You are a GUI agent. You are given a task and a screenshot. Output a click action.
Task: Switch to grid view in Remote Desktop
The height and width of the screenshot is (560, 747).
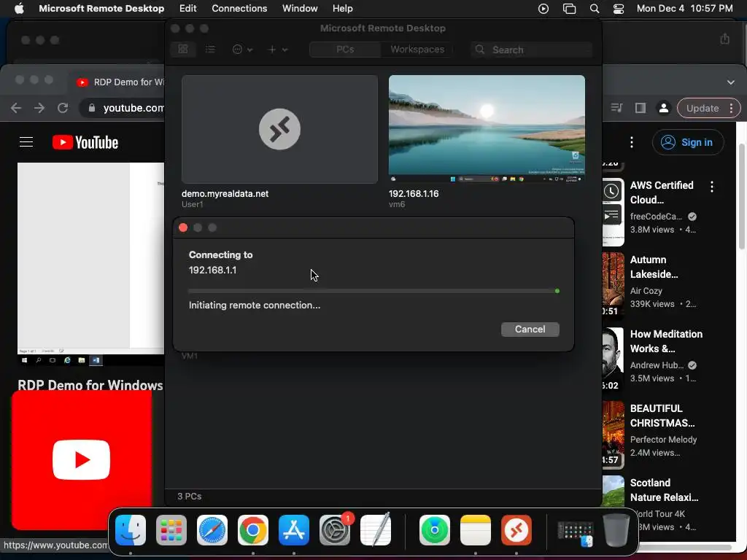coord(183,50)
